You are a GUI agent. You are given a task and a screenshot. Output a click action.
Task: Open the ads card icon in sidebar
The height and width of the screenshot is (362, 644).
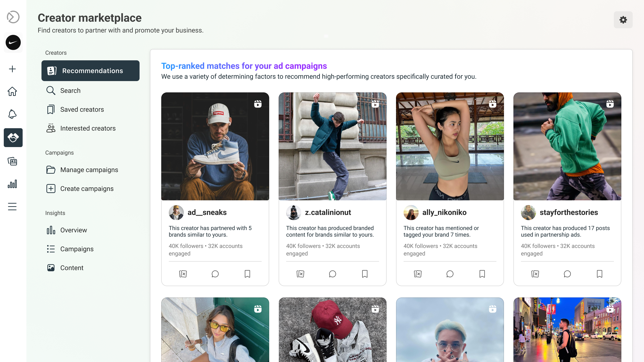click(12, 161)
